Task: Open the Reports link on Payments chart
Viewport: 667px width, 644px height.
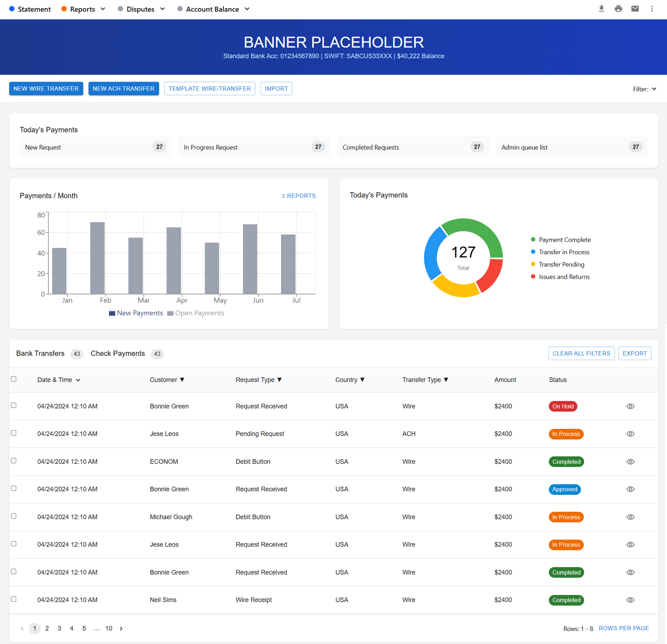Action: click(298, 196)
